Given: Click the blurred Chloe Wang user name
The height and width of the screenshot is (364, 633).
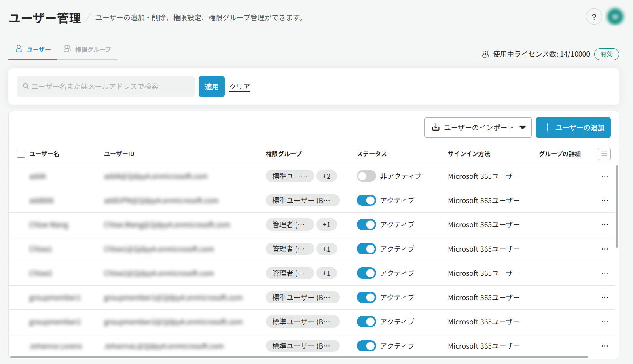Looking at the screenshot, I should coord(49,224).
